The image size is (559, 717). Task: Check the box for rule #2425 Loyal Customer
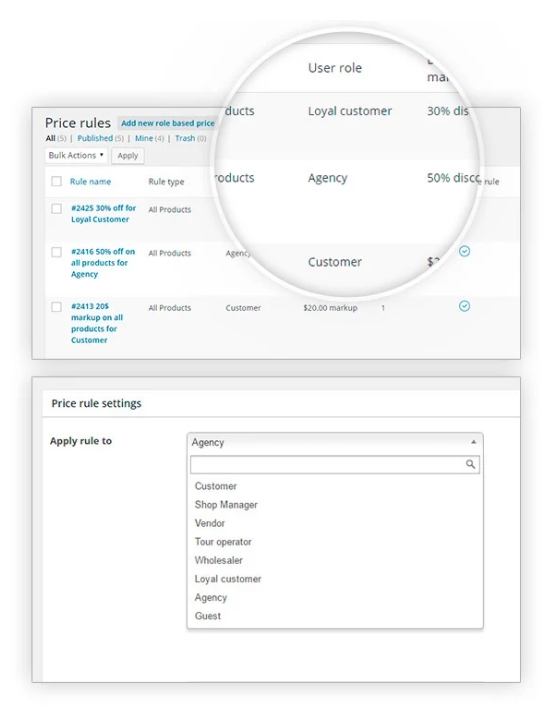click(56, 209)
